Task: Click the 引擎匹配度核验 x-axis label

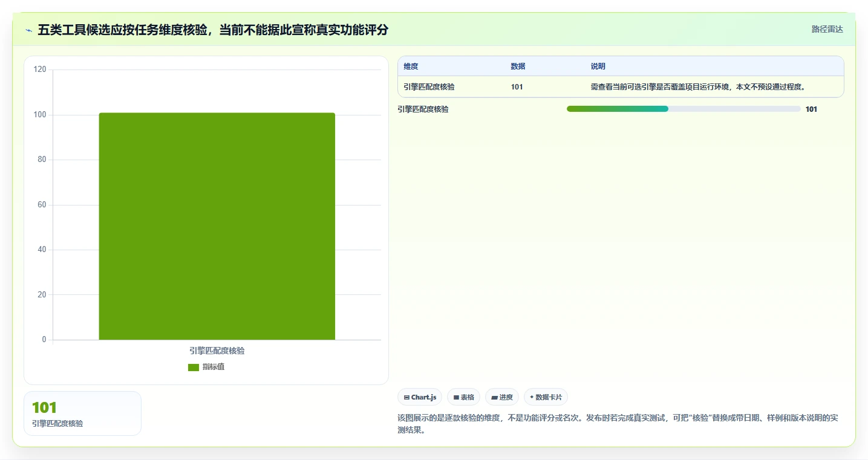Action: pyautogui.click(x=217, y=351)
